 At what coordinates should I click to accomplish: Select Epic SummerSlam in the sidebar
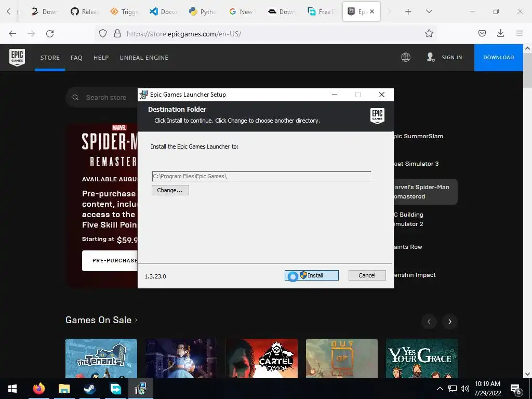418,136
